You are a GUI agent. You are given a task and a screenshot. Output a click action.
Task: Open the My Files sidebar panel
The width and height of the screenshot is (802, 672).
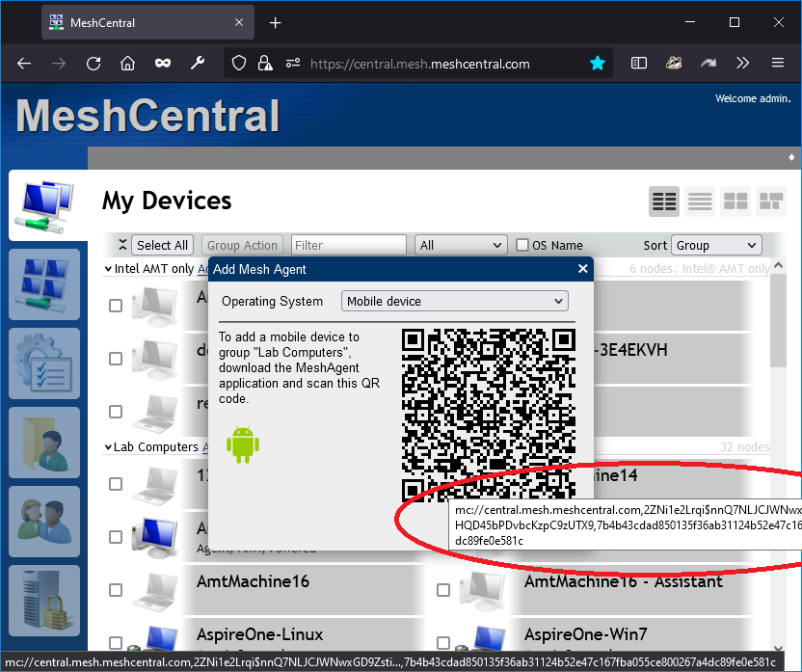pos(44,443)
